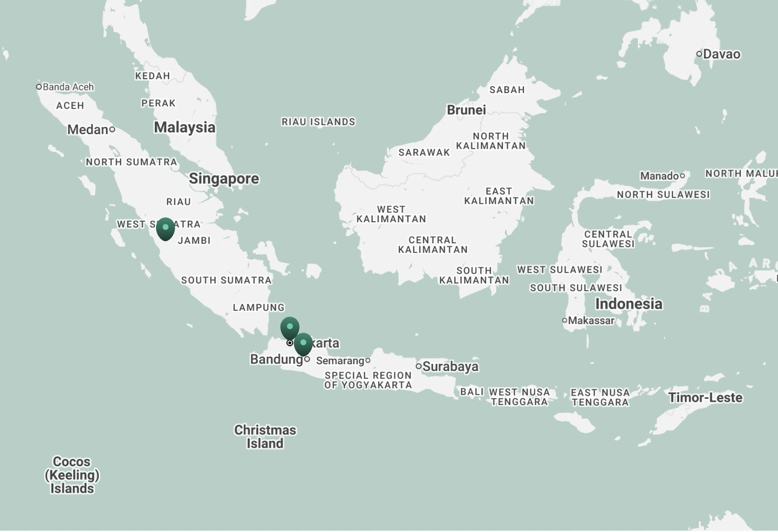Viewport: 778px width, 532px height.
Task: Click the Special Region of Yogyakarta label
Action: point(368,380)
